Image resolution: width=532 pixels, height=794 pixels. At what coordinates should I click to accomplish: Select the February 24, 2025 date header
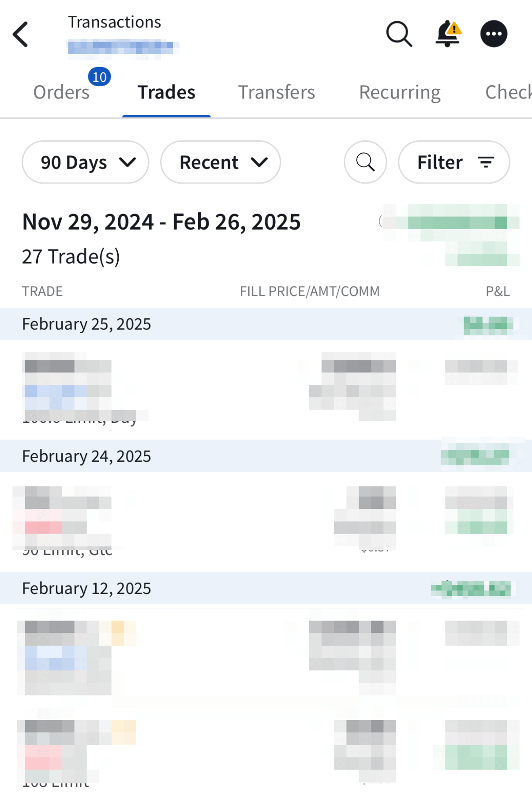pos(86,456)
